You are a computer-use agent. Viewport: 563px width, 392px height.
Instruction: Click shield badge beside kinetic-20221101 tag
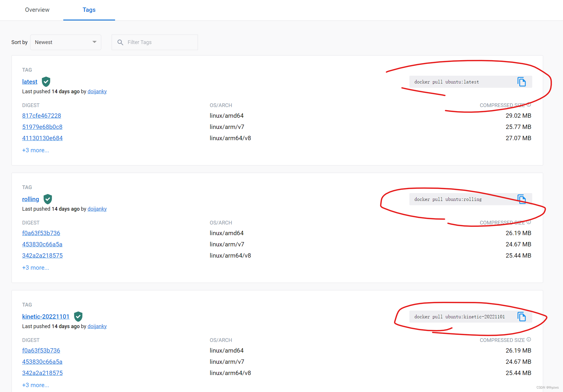78,317
